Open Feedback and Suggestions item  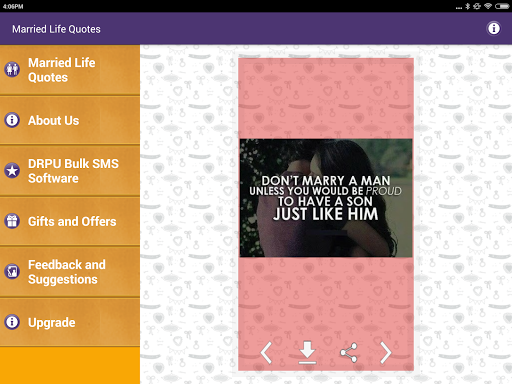point(70,272)
